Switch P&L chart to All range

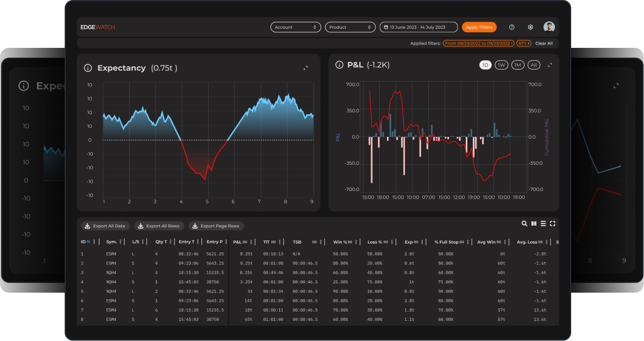(534, 65)
